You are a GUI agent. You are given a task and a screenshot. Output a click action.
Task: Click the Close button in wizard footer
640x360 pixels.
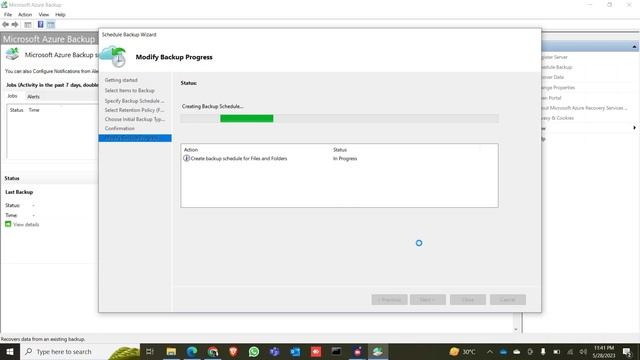pos(468,300)
